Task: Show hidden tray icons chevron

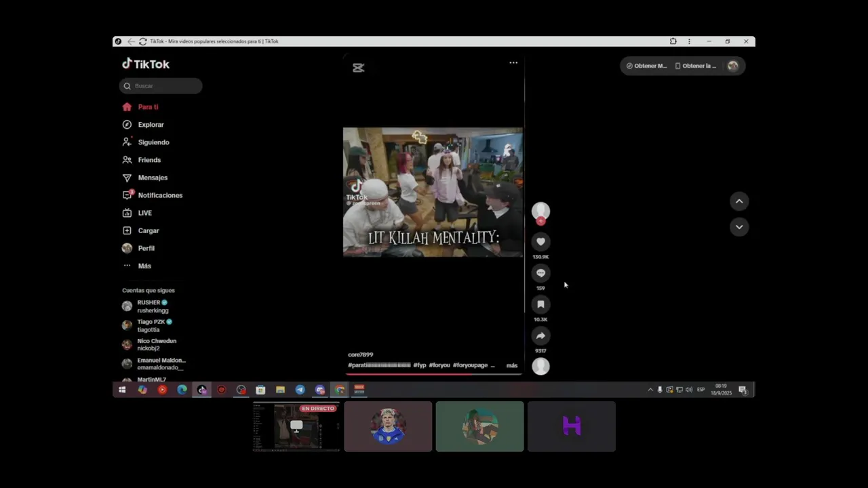Action: pos(650,390)
